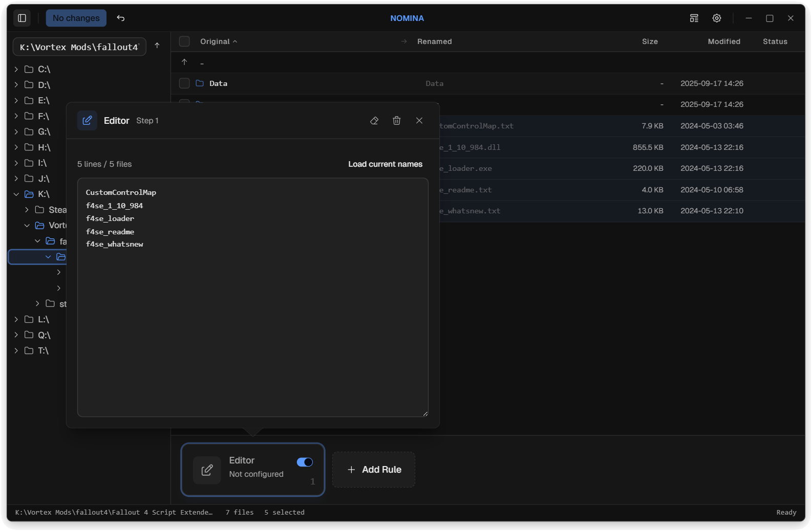Collapse the K:\ drive tree node
The width and height of the screenshot is (812, 531).
point(16,194)
